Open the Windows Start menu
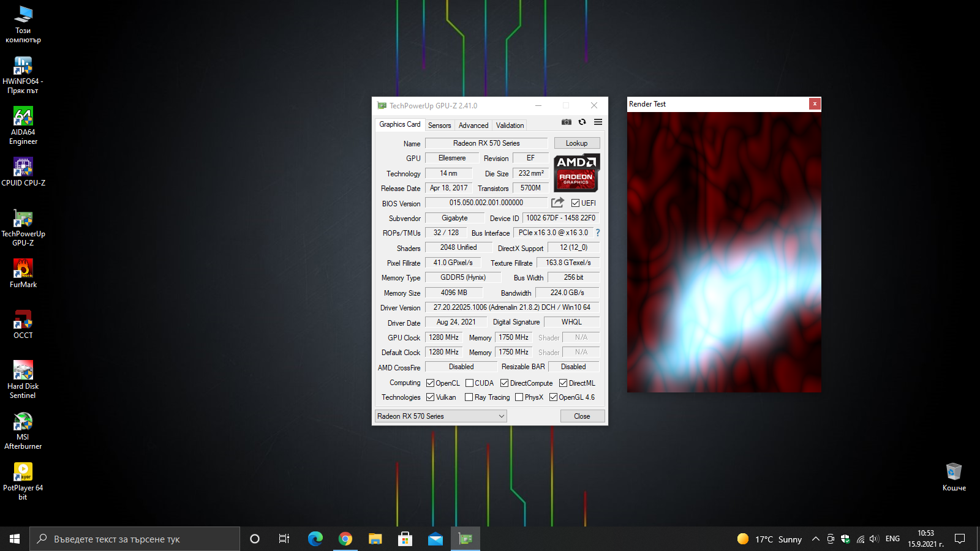 pyautogui.click(x=15, y=539)
